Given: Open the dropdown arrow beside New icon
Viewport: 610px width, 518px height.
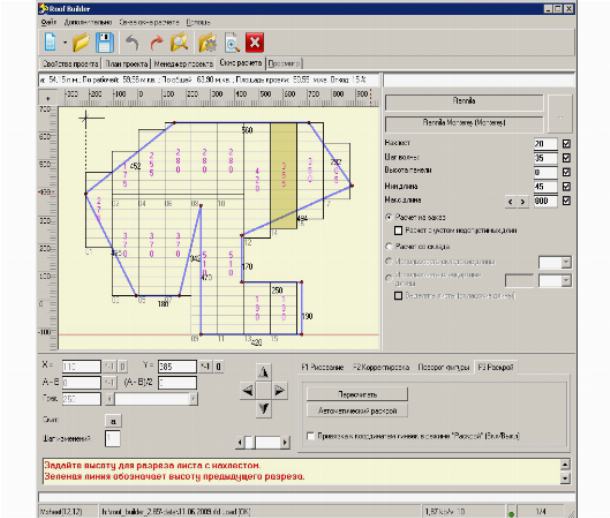Looking at the screenshot, I should pyautogui.click(x=63, y=44).
